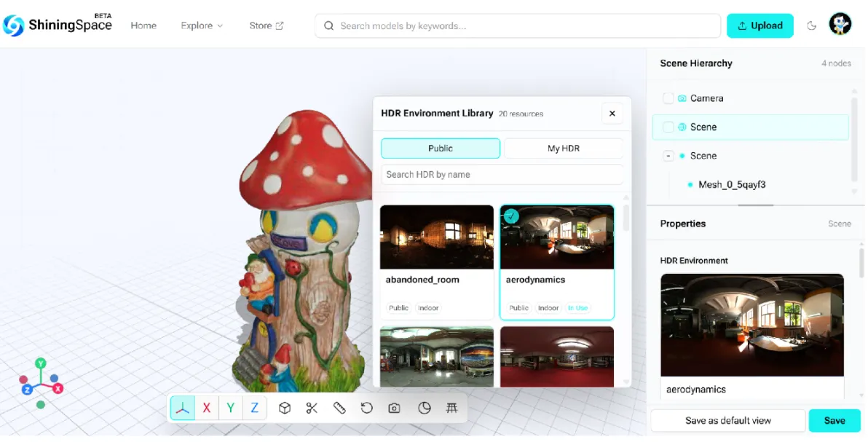Image resolution: width=868 pixels, height=442 pixels.
Task: Switch view to the Z axis
Action: click(x=255, y=409)
